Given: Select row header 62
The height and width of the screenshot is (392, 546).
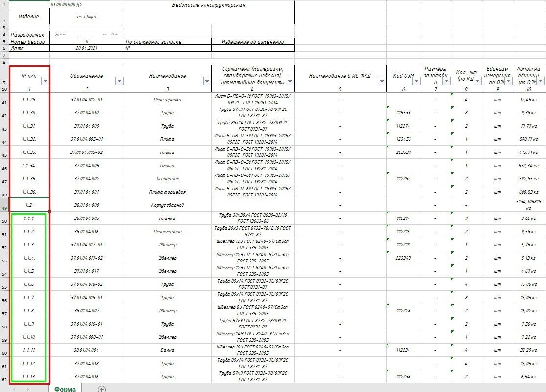Looking at the screenshot, I should [4, 377].
